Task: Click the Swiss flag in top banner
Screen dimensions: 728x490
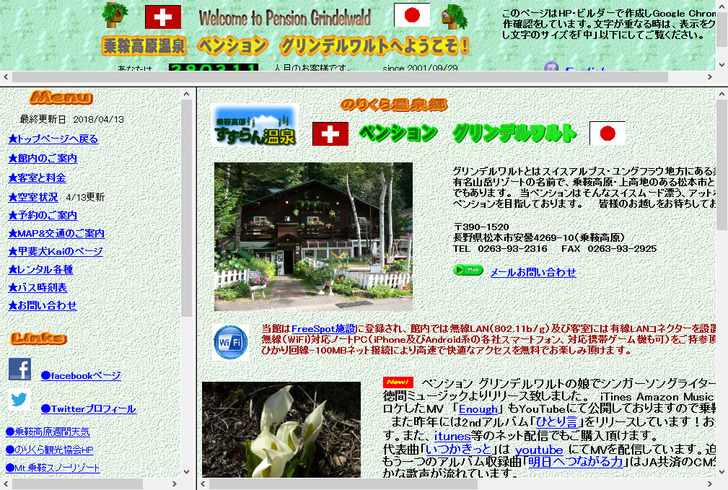Action: tap(160, 16)
